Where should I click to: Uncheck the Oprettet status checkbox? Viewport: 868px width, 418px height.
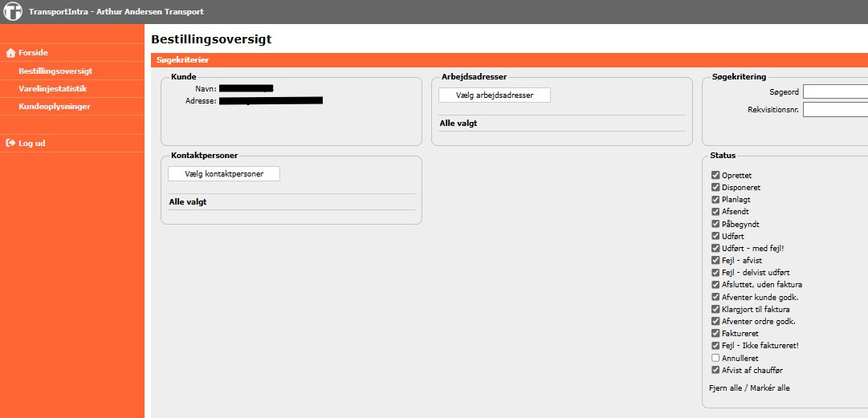[715, 176]
